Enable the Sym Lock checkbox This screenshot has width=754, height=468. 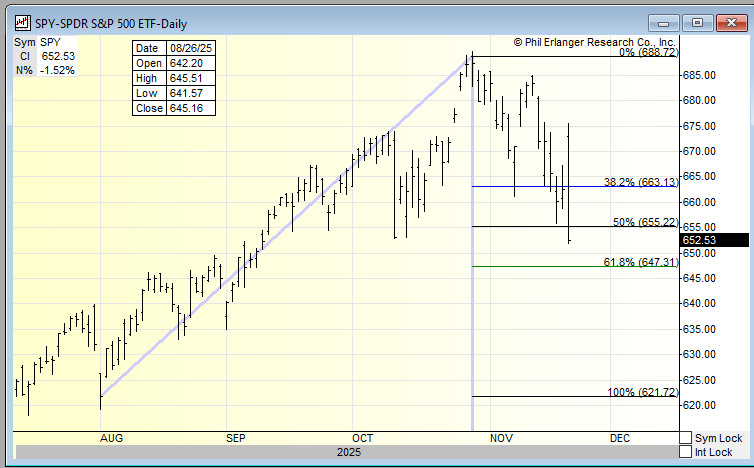click(x=685, y=438)
